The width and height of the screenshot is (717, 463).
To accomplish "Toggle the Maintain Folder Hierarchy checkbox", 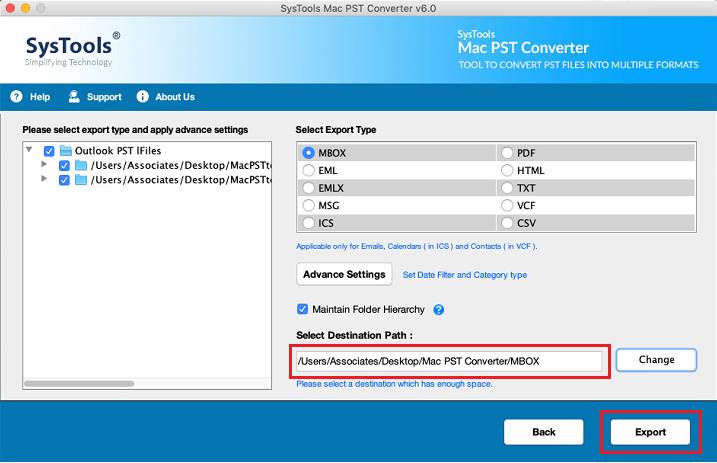I will point(302,309).
